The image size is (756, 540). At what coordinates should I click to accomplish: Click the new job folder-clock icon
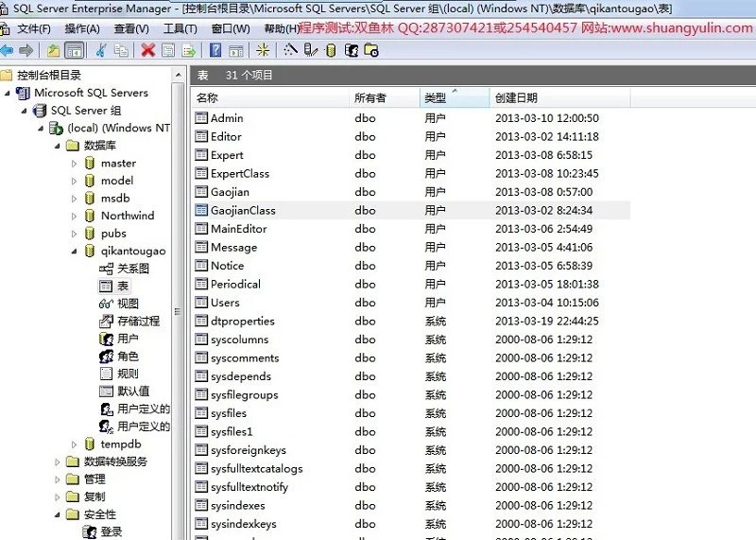tap(371, 50)
